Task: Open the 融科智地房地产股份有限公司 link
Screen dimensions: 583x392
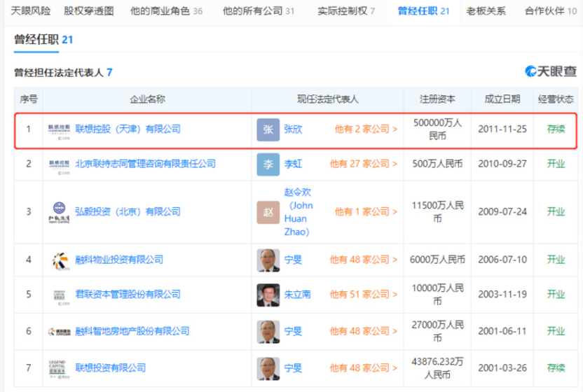Action: point(132,330)
